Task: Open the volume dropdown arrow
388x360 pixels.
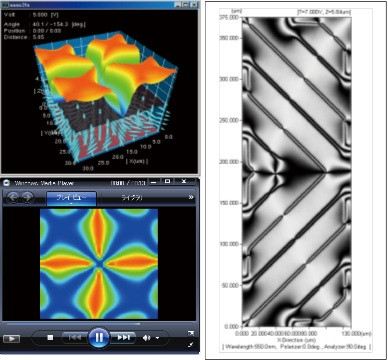Action: [x=157, y=338]
